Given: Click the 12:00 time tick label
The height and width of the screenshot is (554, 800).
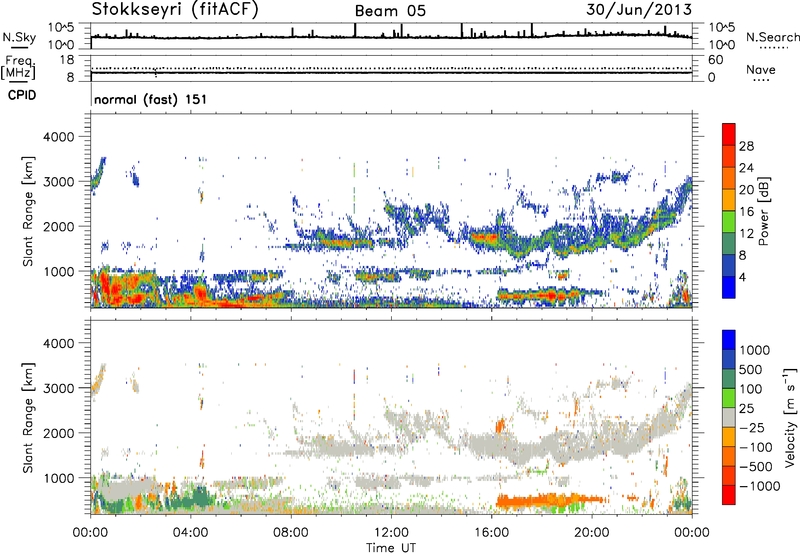Looking at the screenshot, I should (391, 533).
